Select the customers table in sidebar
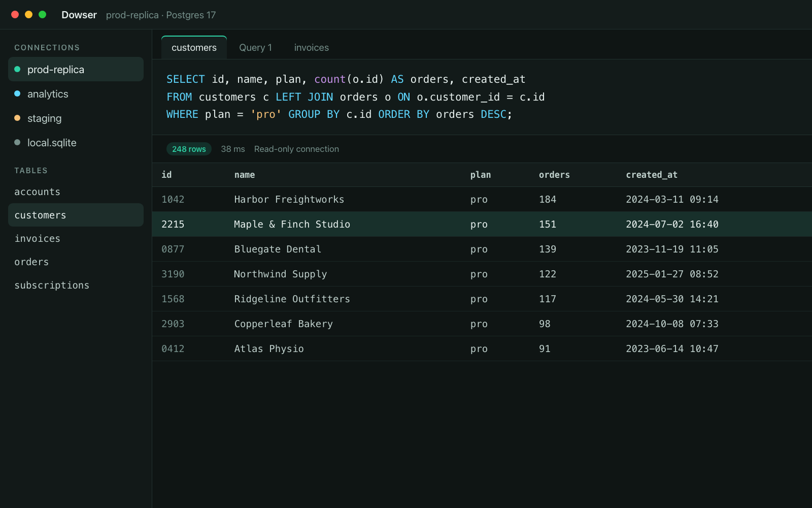 point(76,215)
